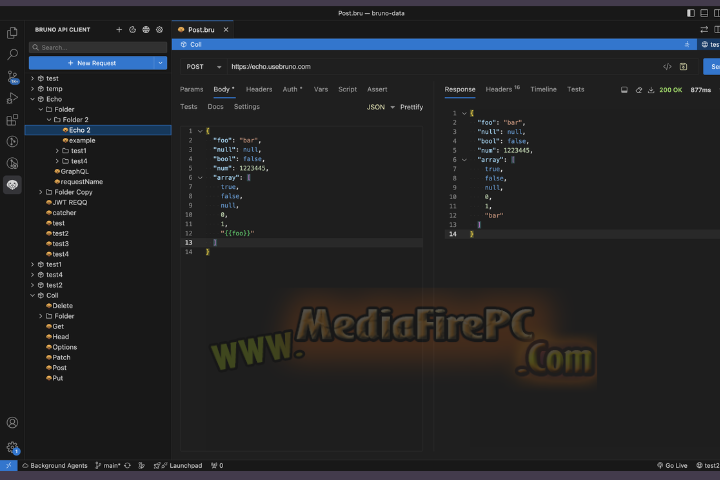Viewport: 720px width, 480px height.
Task: Click Background Agents in the status bar
Action: click(x=55, y=465)
